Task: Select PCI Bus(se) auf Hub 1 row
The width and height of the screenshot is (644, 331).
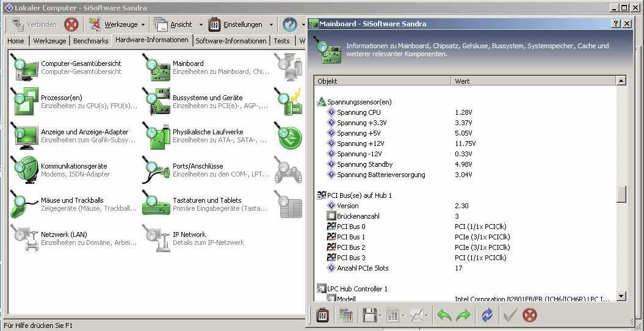Action: (465, 195)
